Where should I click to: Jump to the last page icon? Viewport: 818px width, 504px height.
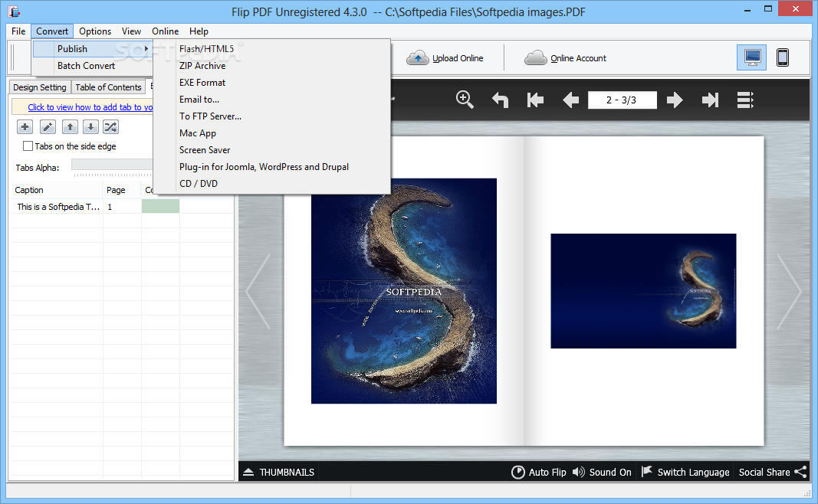(710, 100)
